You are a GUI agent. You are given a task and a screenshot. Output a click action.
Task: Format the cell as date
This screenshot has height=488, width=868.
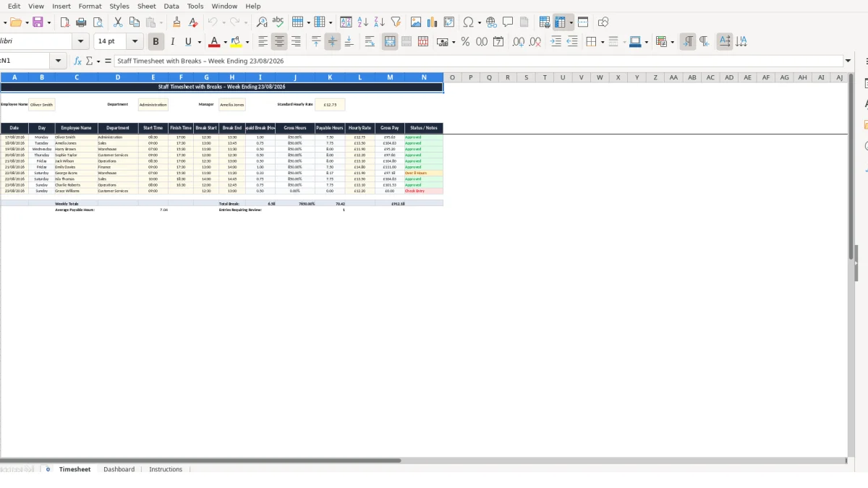(x=498, y=42)
